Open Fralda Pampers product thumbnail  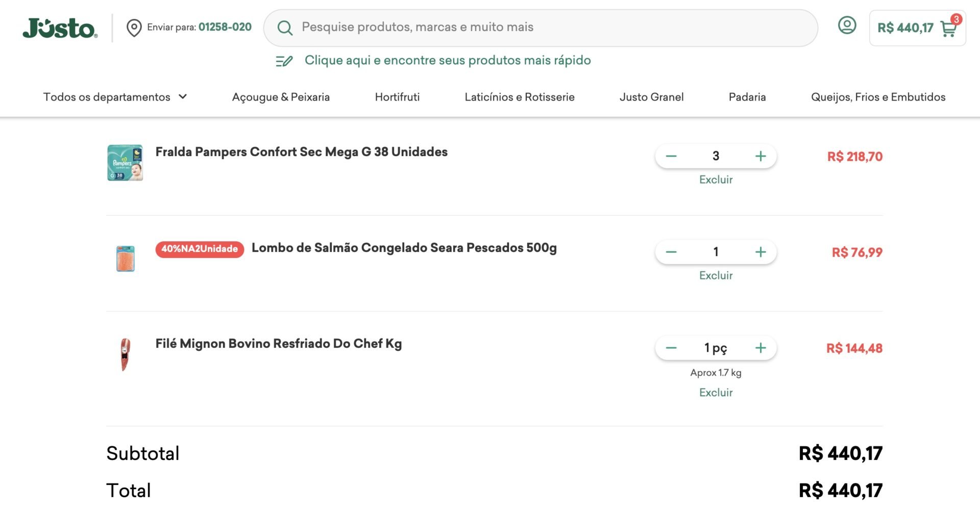coord(125,163)
